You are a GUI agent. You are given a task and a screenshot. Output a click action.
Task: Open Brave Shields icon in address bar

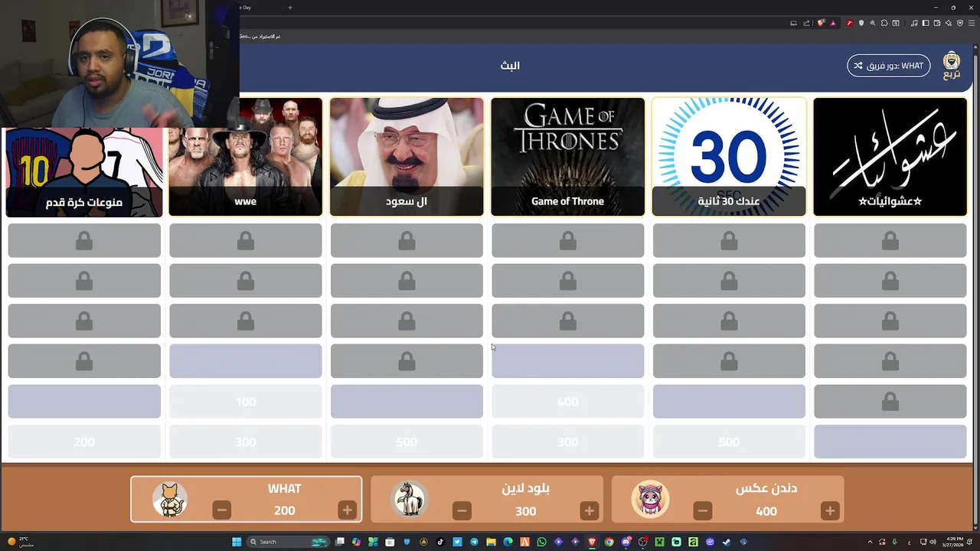(x=821, y=23)
